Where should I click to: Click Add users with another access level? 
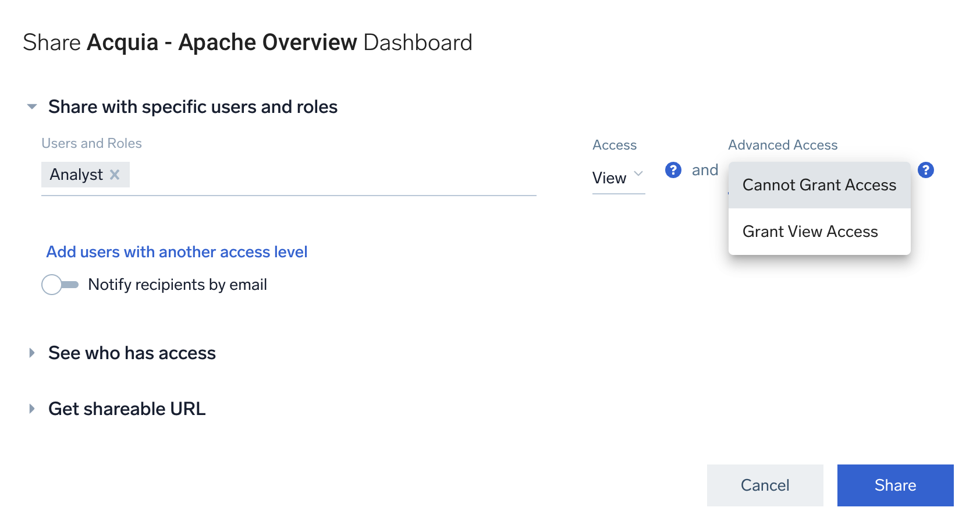coord(177,252)
